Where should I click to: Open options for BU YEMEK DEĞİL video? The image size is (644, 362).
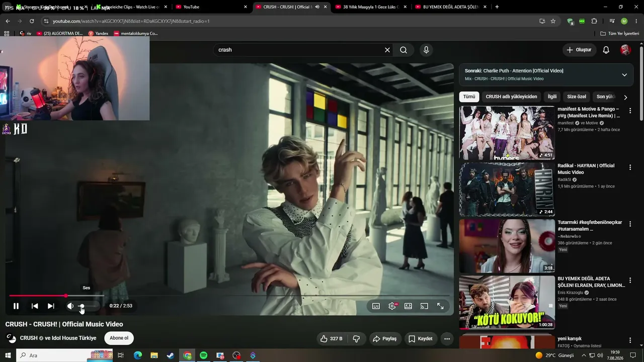(x=630, y=280)
